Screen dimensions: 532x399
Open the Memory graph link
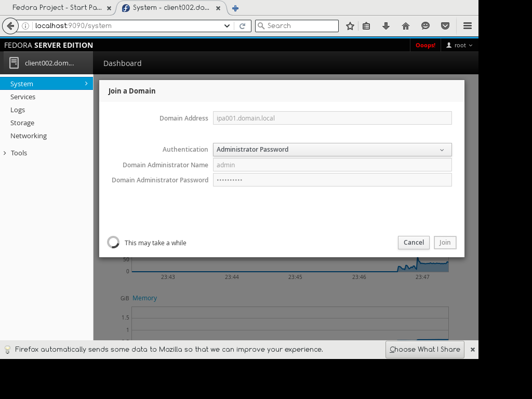pos(144,298)
